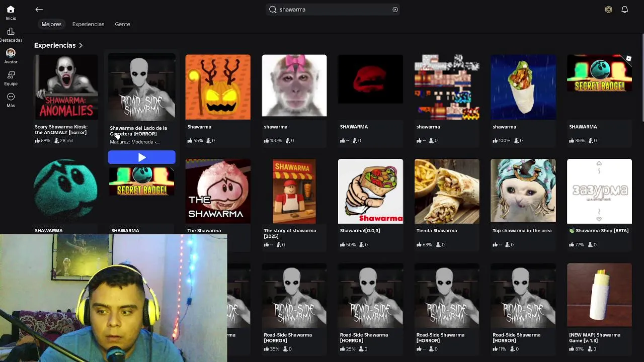
Task: Click title The story of shawarma [2025]
Action: tap(290, 233)
